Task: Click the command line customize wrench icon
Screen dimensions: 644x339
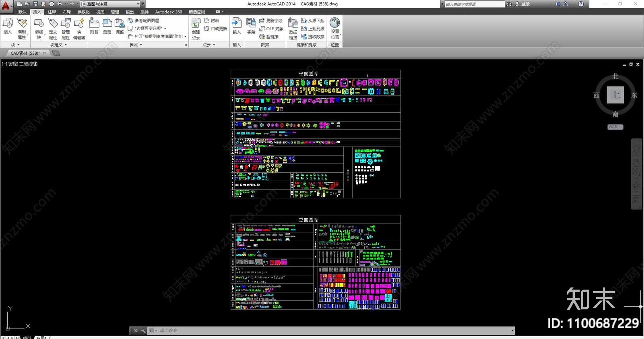Action: tap(143, 331)
